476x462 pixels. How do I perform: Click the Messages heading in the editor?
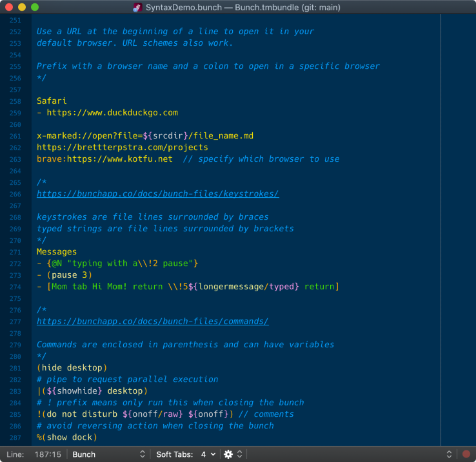[x=56, y=252]
